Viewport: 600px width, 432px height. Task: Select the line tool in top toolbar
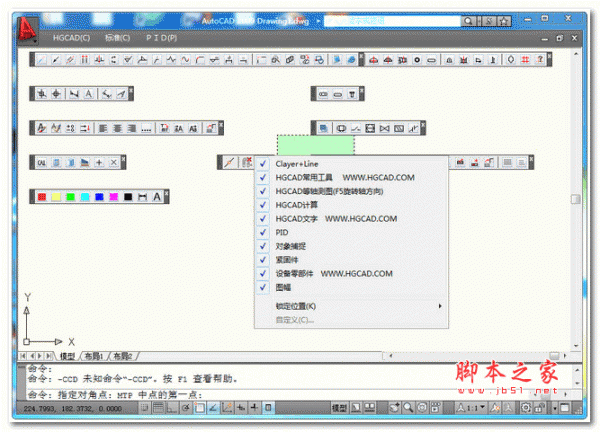(x=41, y=60)
